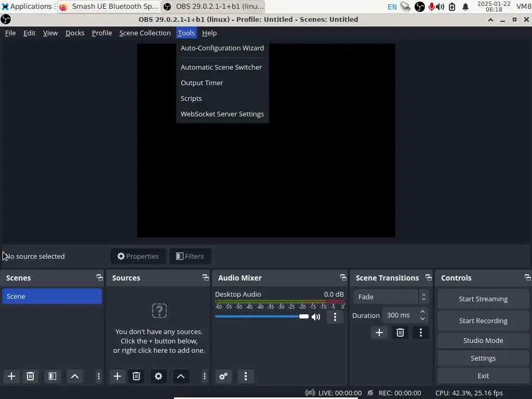Click Start Recording button

[x=483, y=321]
